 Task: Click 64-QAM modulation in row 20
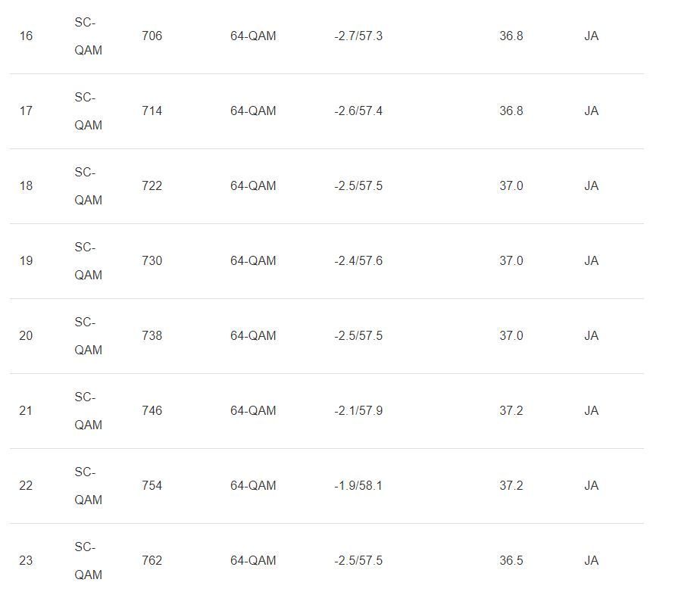253,335
